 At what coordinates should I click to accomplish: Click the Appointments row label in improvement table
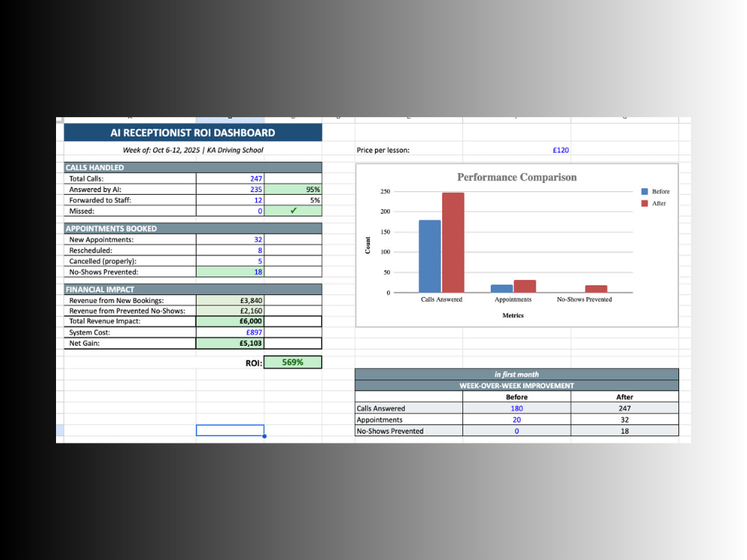(x=409, y=420)
